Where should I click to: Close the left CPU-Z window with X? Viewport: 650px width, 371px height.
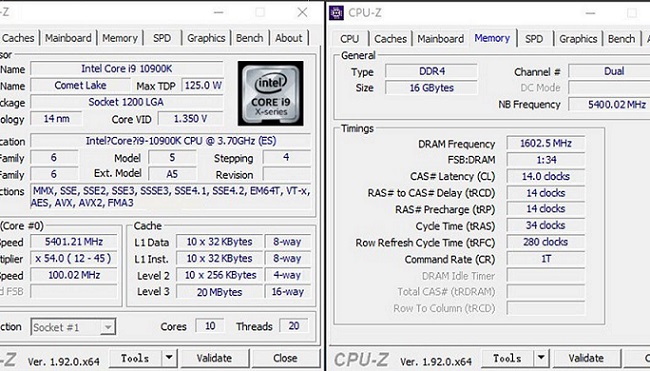click(x=302, y=12)
